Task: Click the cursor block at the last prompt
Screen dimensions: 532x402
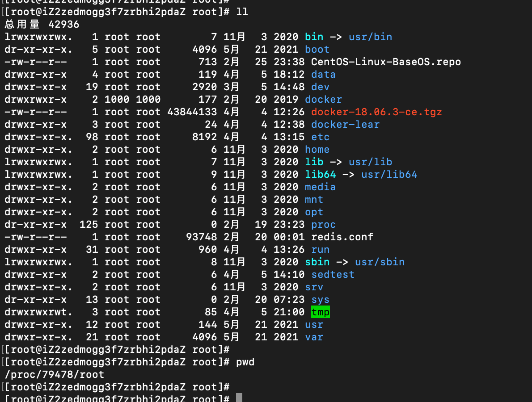Action: 239,398
